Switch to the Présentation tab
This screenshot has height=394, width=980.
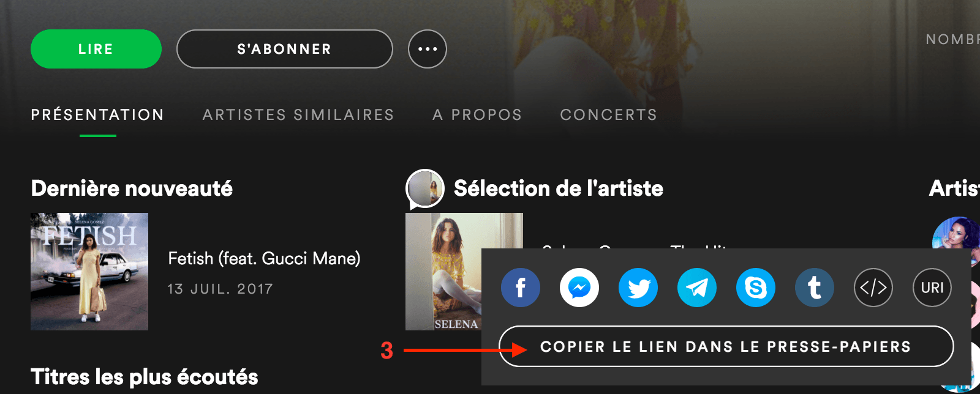point(97,115)
